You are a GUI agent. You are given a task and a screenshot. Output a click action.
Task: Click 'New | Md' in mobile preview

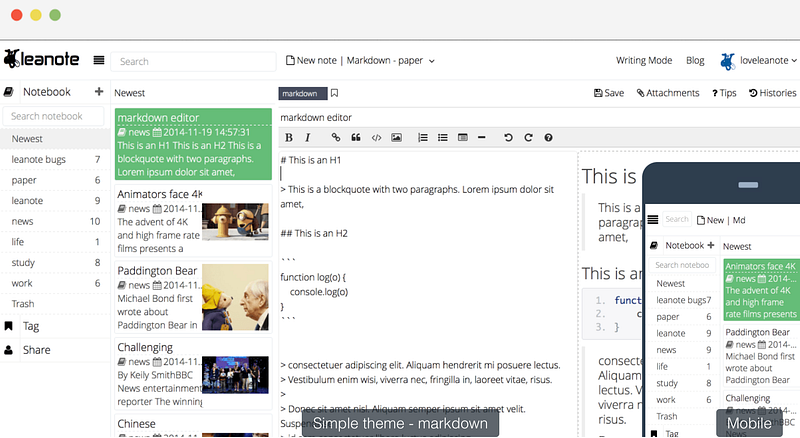721,220
